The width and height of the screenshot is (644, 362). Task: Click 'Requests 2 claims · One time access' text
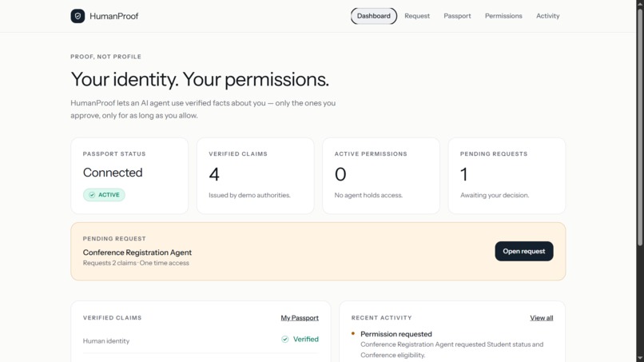point(136,263)
